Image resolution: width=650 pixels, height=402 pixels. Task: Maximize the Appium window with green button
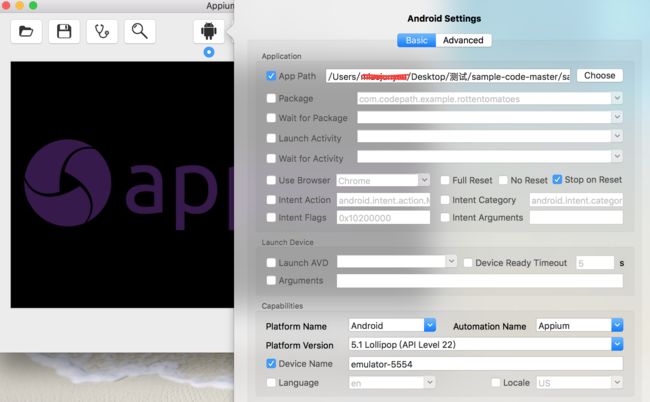click(33, 5)
